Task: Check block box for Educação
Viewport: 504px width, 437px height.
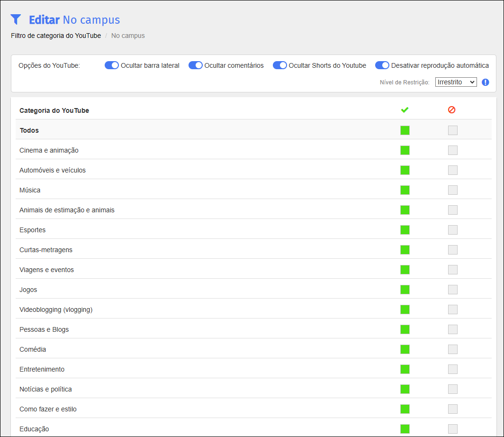Action: 452,429
